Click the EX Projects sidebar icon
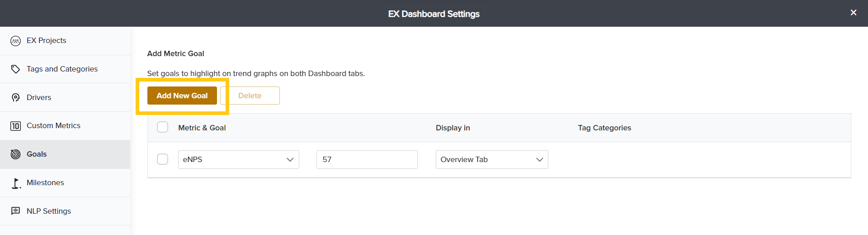Image resolution: width=868 pixels, height=235 pixels. [15, 41]
